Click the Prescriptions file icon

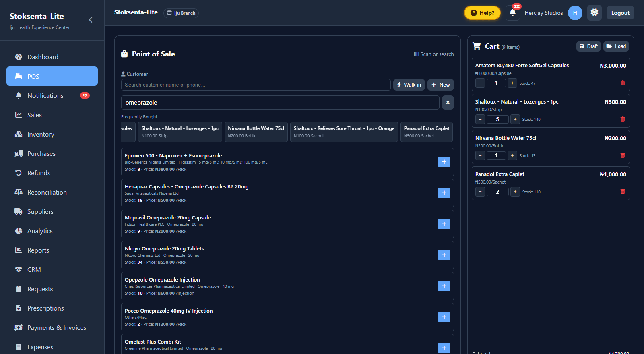click(x=19, y=308)
